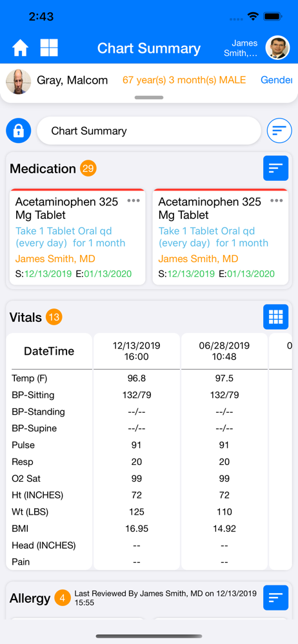The height and width of the screenshot is (644, 298).
Task: Select the Chart Summary search field
Action: pos(149,131)
